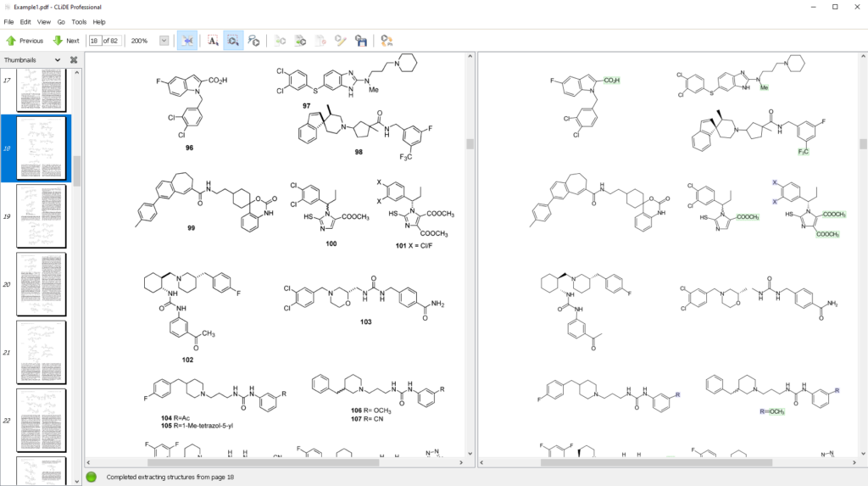Click the green status indicator icon
This screenshot has height=486, width=868.
coord(92,478)
